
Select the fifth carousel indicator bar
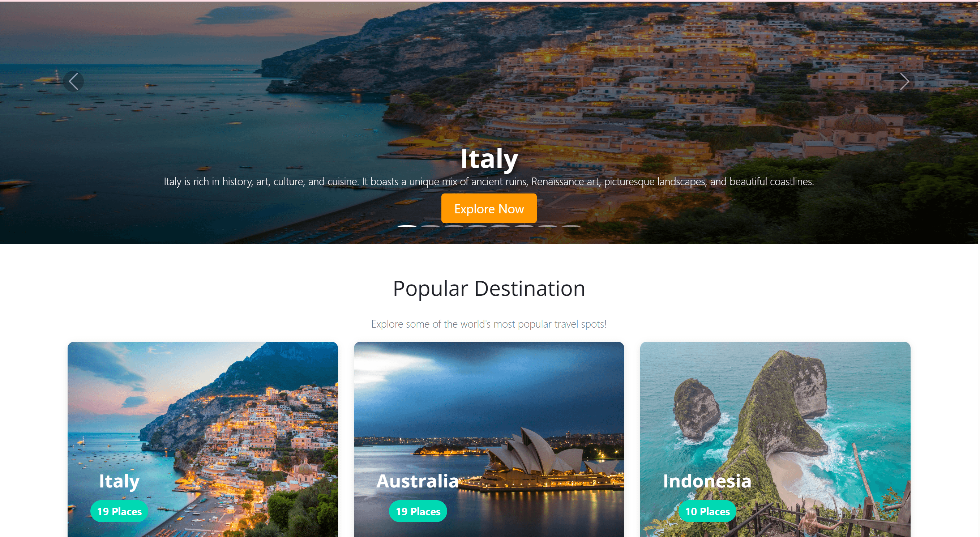pos(501,226)
